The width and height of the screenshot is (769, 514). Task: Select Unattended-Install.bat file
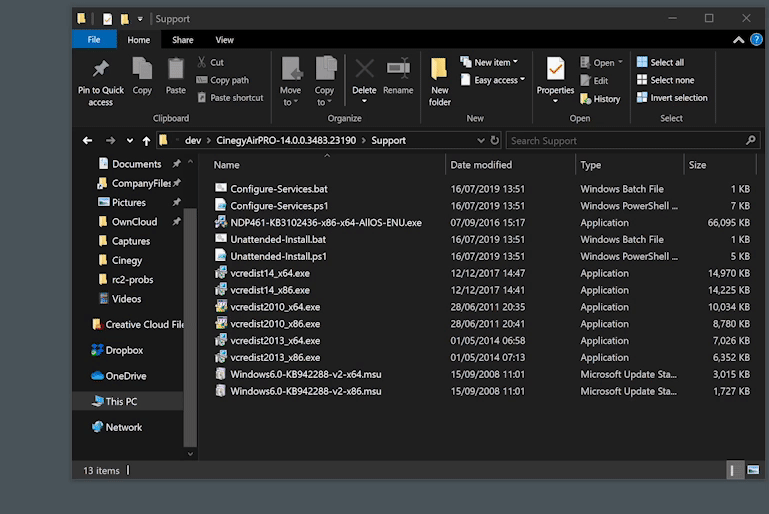(x=278, y=239)
